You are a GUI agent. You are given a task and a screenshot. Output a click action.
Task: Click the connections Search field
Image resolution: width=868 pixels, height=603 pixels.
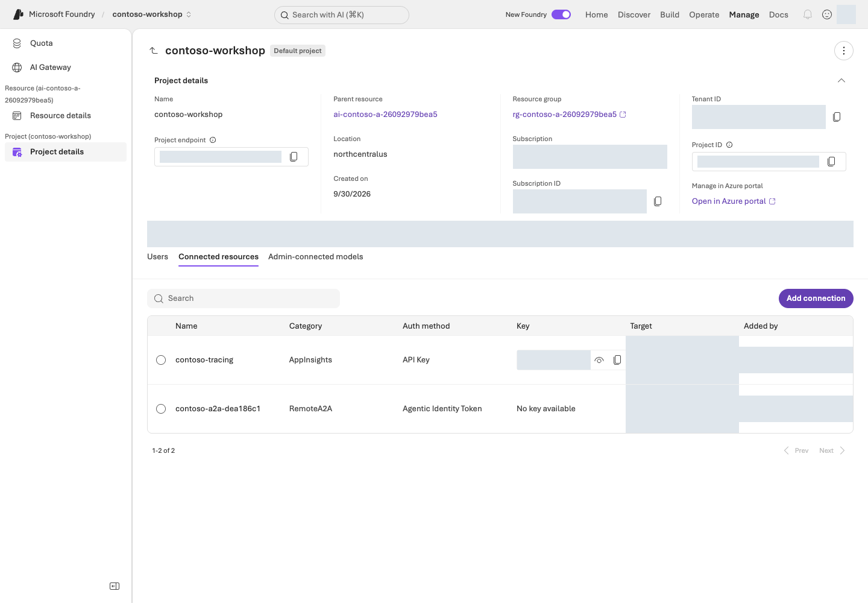pos(244,298)
